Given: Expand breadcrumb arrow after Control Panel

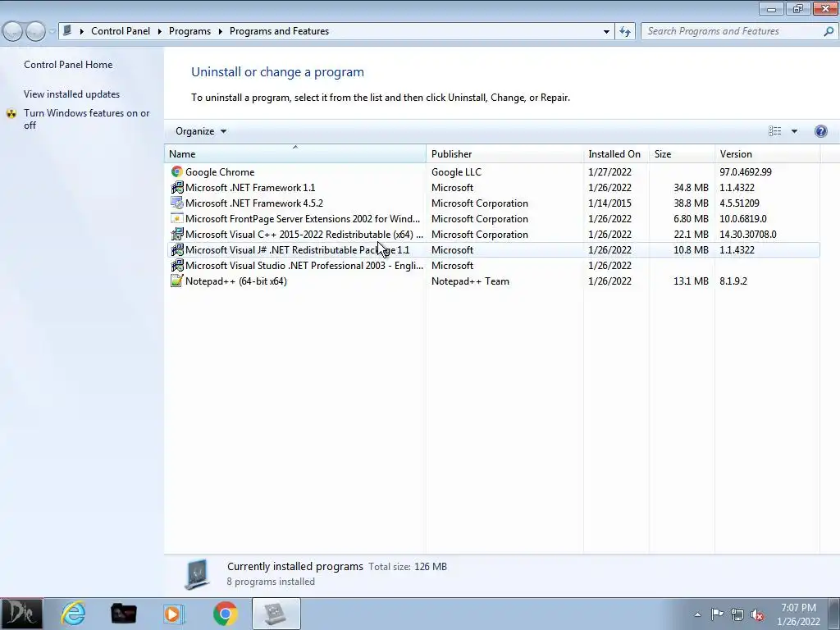Looking at the screenshot, I should [x=160, y=32].
